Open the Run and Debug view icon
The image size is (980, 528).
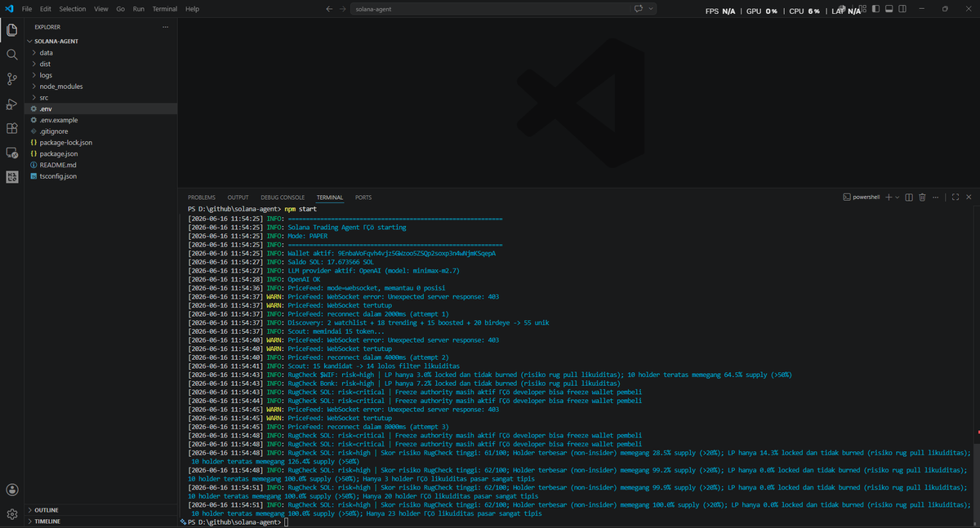point(12,104)
